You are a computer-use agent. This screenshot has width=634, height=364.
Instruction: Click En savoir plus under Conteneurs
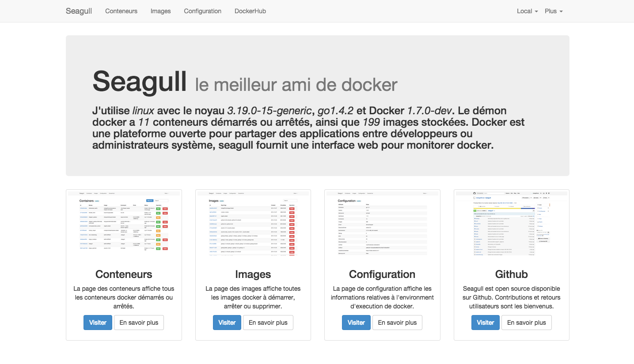point(139,323)
